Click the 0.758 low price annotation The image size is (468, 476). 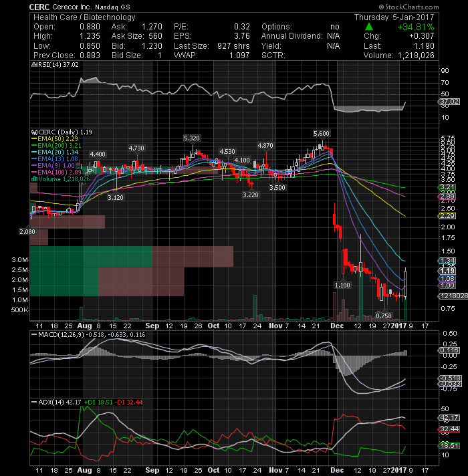(x=384, y=316)
